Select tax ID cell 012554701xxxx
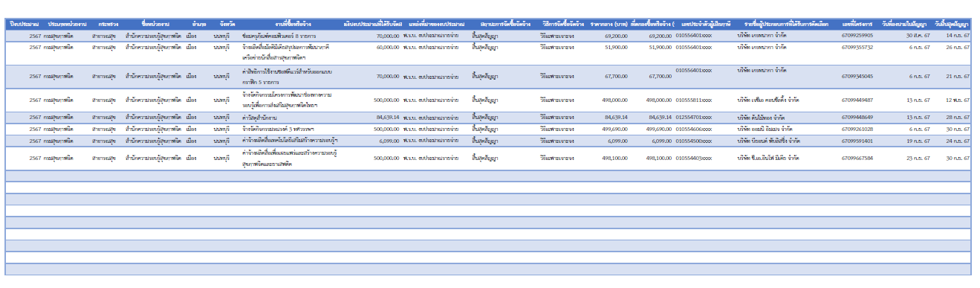This screenshot has width=980, height=288. (x=693, y=118)
